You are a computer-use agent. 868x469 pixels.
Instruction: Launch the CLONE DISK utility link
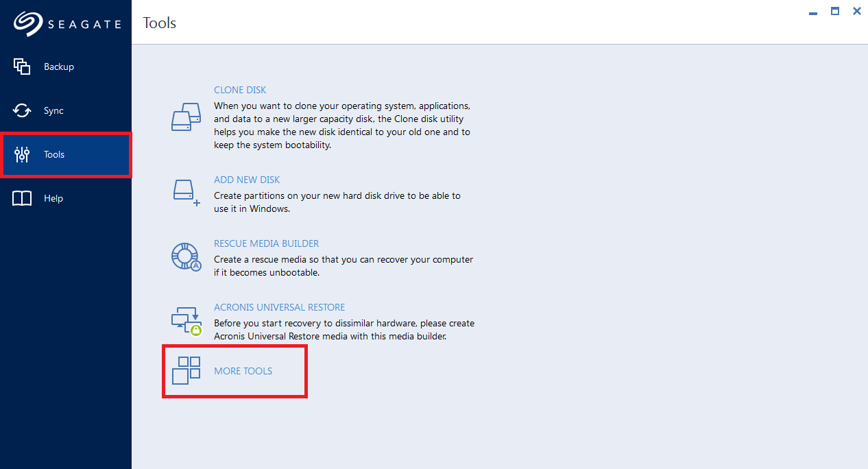(240, 90)
